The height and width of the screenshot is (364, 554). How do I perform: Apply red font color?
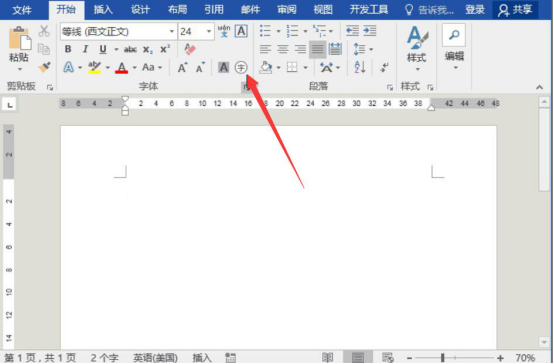122,67
